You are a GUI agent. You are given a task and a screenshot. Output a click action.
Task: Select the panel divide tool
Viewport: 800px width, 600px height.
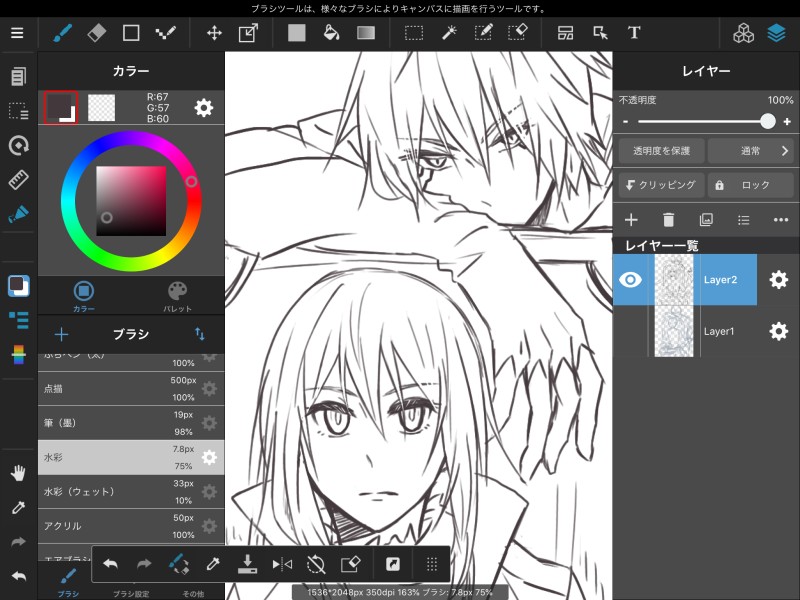coord(565,33)
